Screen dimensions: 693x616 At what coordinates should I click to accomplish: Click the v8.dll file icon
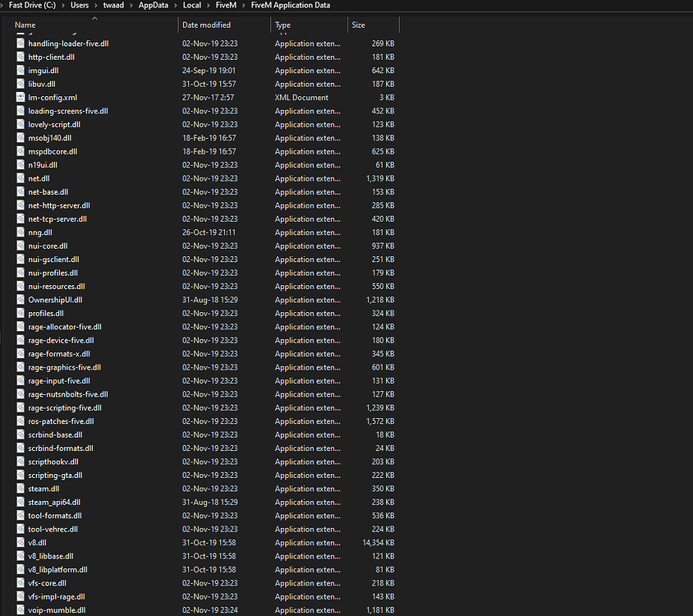(20, 542)
